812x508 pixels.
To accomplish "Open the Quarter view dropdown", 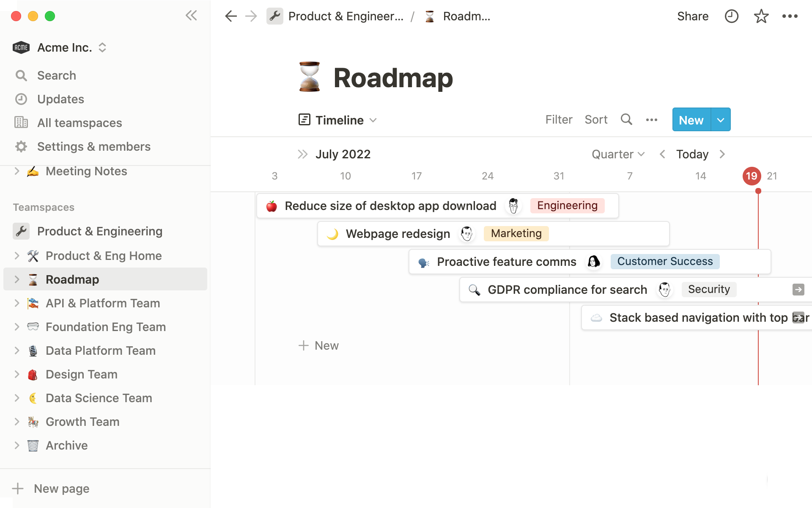I will 617,154.
